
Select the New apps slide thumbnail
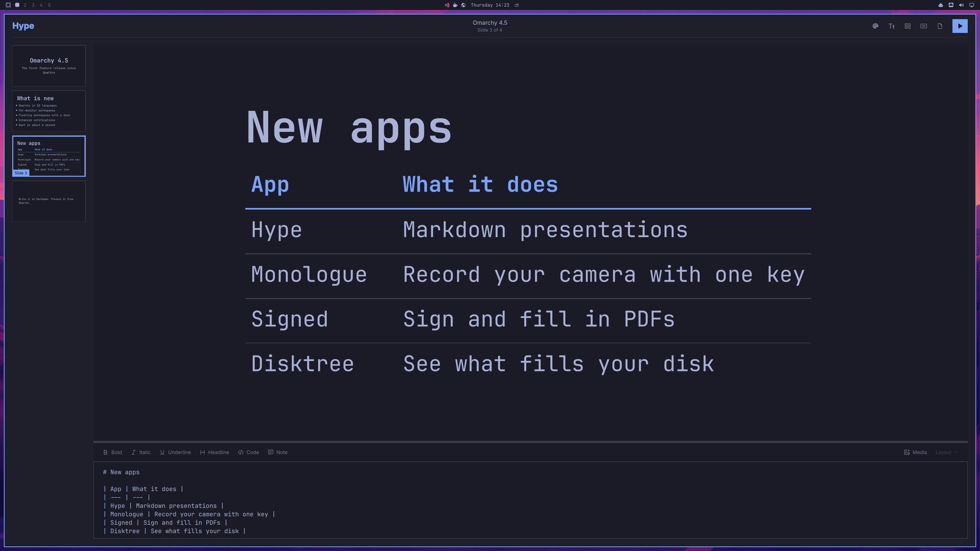(49, 156)
